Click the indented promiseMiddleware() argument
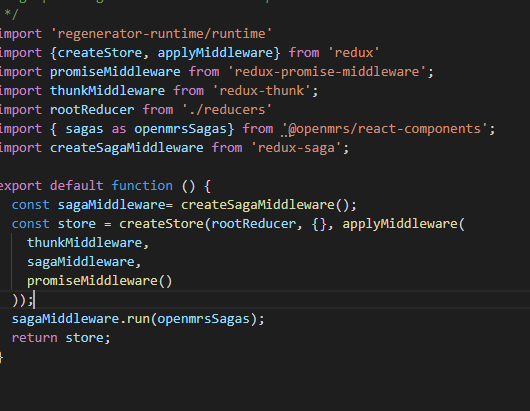Viewport: 530px width, 411px height. tap(100, 281)
